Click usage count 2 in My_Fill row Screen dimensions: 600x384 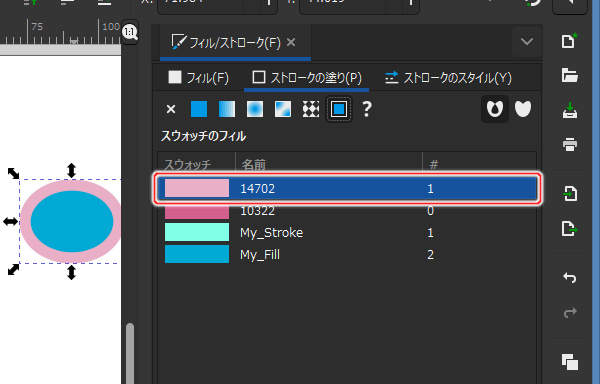(x=430, y=255)
